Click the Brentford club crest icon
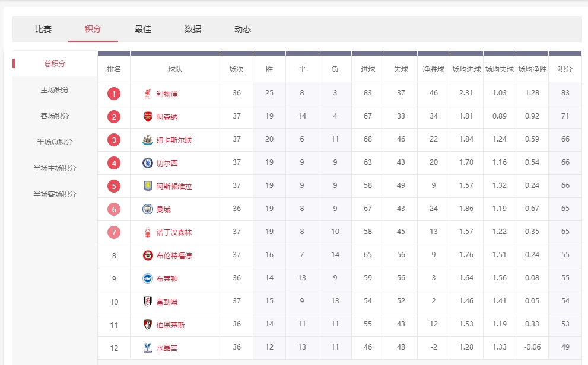The image size is (588, 365). [x=147, y=255]
